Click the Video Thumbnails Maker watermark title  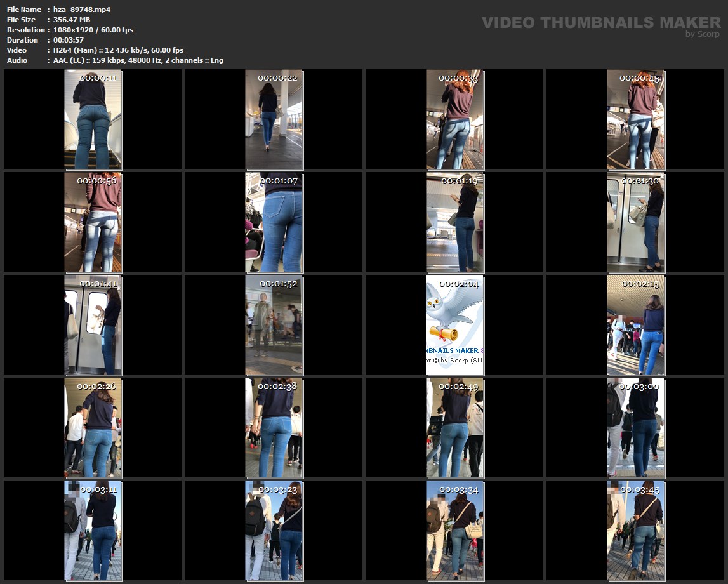(x=600, y=22)
